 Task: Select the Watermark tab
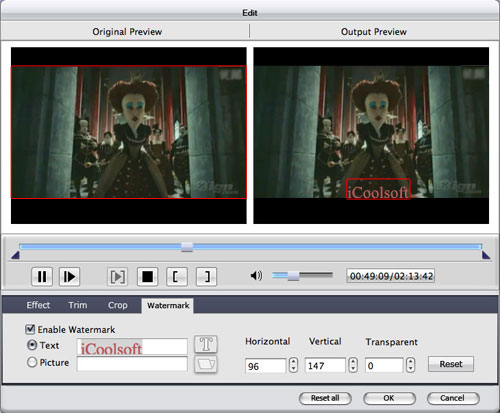(x=168, y=305)
